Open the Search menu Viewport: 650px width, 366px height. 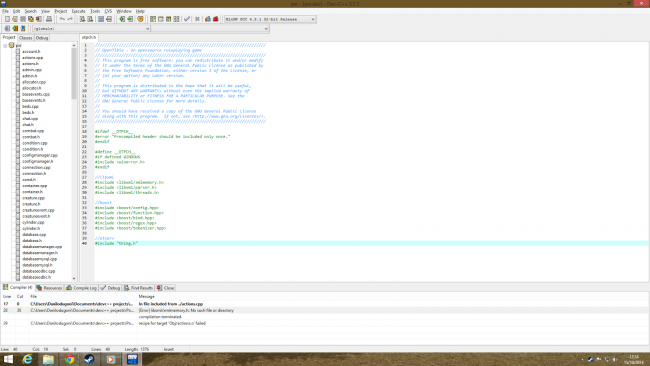[x=30, y=11]
